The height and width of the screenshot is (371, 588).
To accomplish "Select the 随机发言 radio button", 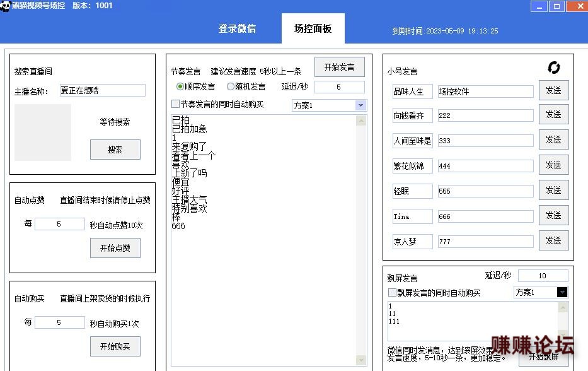I will tap(230, 86).
